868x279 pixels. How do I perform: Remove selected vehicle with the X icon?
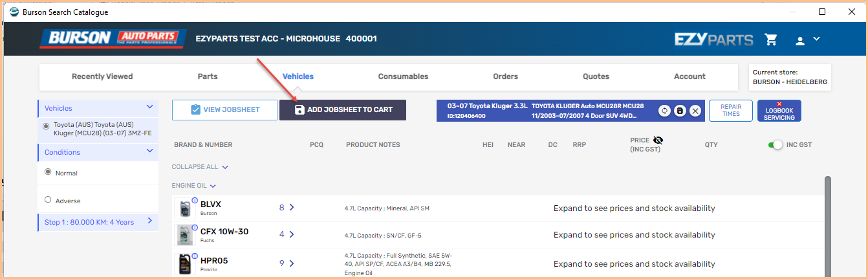pyautogui.click(x=695, y=111)
